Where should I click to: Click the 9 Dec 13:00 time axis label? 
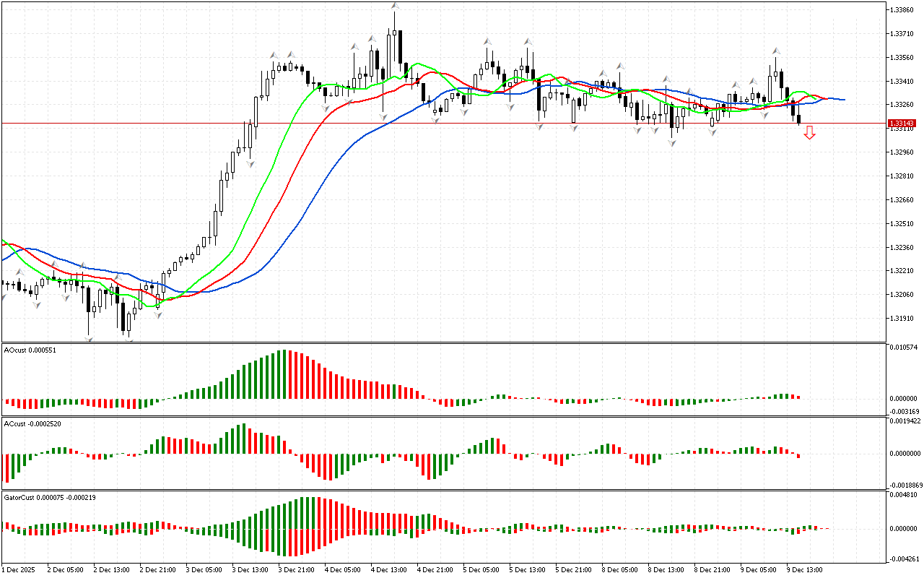(804, 569)
